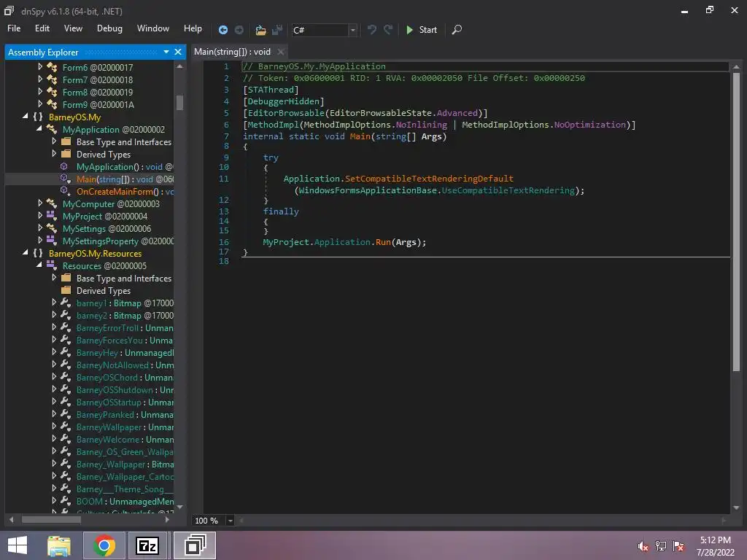Click the BOOM property wrench icon

pos(66,501)
